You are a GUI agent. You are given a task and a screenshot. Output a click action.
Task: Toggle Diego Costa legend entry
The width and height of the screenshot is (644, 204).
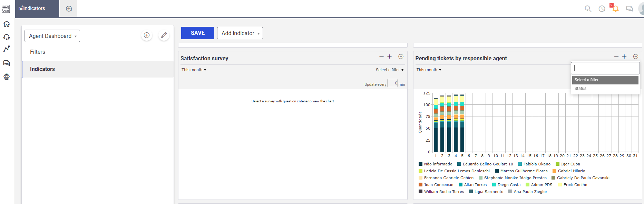(x=506, y=185)
